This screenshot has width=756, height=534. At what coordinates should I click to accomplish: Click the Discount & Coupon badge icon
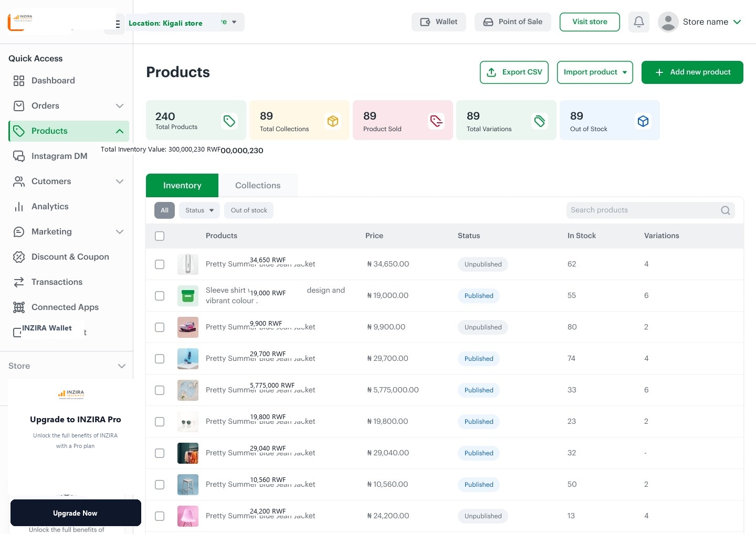(x=19, y=257)
